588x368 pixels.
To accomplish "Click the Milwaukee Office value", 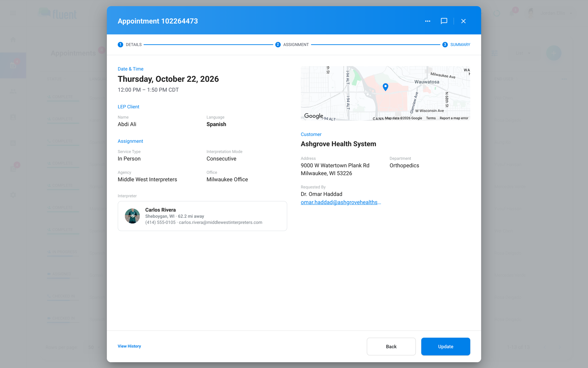I will (227, 180).
